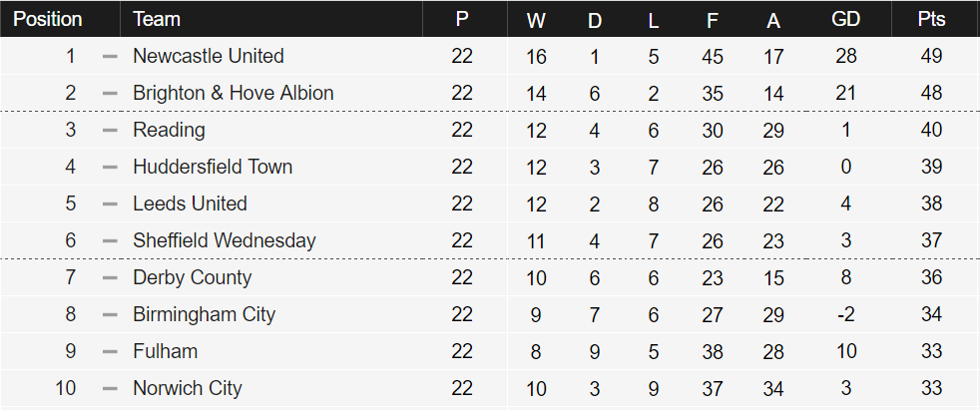Click the GD column header

tap(845, 19)
